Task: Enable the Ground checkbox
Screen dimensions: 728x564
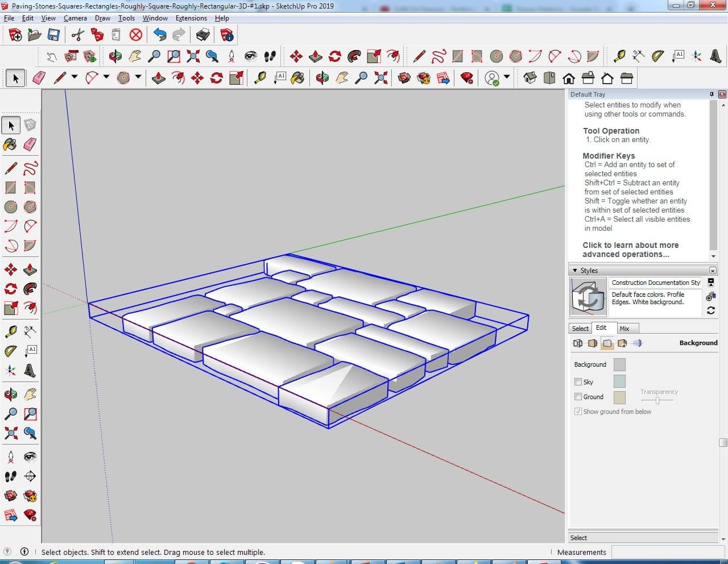Action: click(578, 397)
